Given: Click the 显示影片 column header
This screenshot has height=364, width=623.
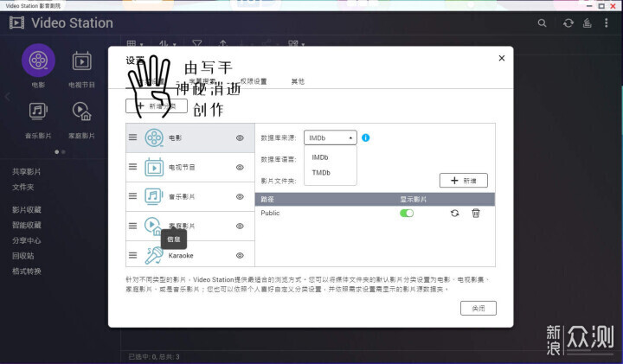Looking at the screenshot, I should [413, 199].
